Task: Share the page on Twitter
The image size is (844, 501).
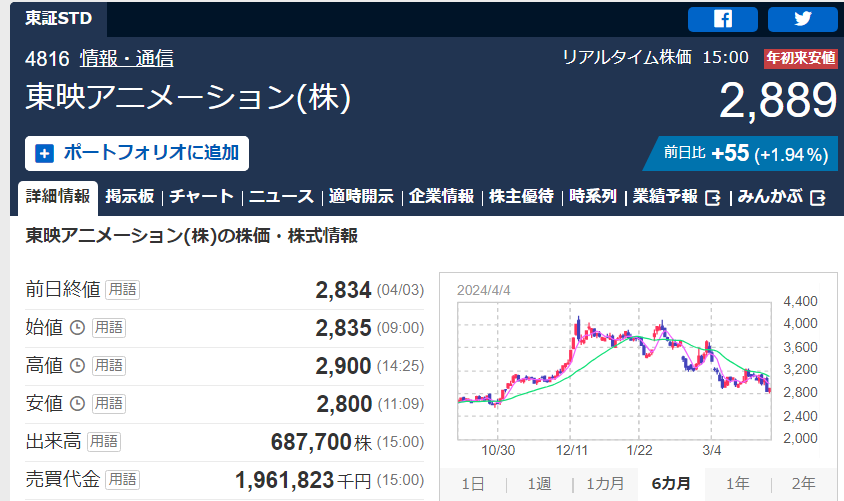Action: tap(803, 19)
